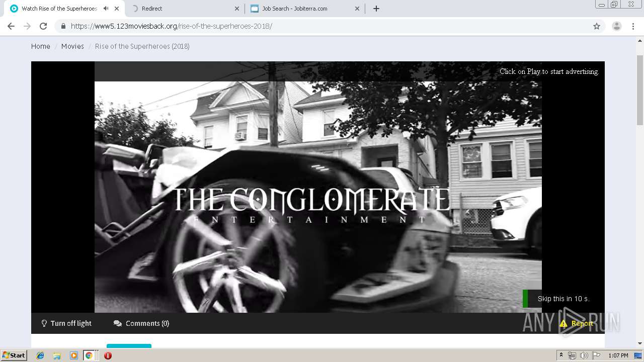
Task: Open Windows Explorer folder from taskbar
Action: [x=57, y=355]
